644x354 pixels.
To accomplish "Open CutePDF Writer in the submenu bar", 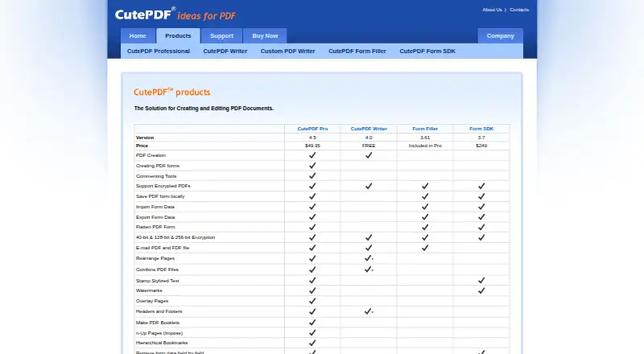I will click(x=225, y=51).
